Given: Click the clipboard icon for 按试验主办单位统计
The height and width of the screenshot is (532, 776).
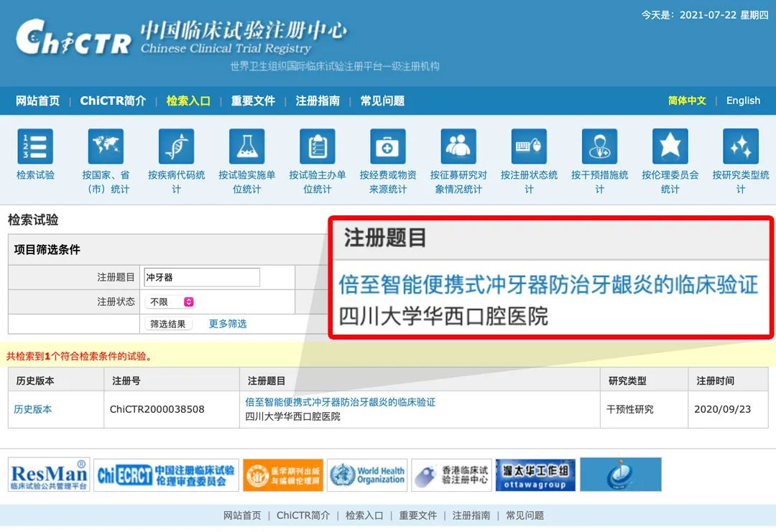Looking at the screenshot, I should point(317,146).
